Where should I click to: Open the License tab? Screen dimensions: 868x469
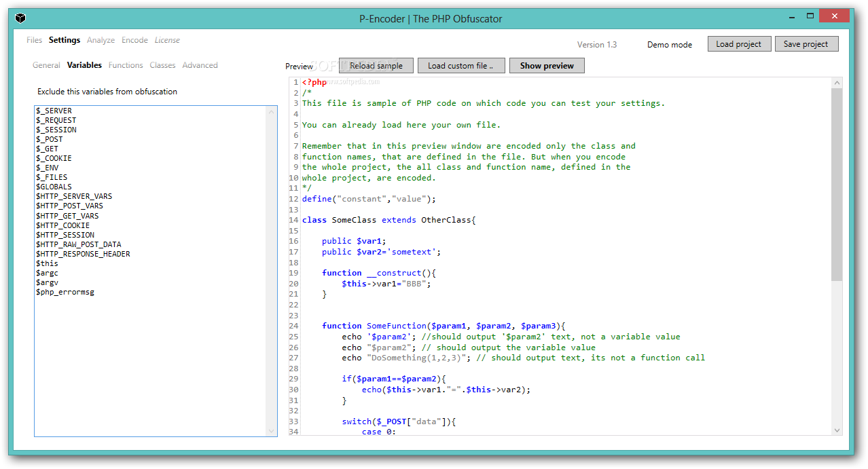coord(167,40)
